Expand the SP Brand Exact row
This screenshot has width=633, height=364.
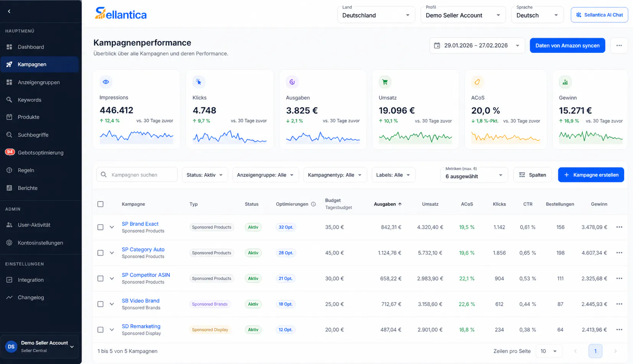tap(112, 227)
